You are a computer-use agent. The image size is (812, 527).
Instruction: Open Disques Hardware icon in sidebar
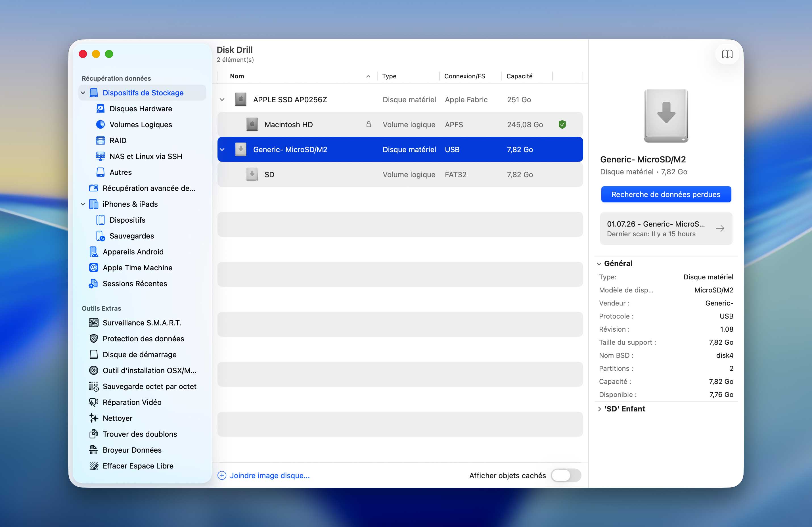coord(100,108)
